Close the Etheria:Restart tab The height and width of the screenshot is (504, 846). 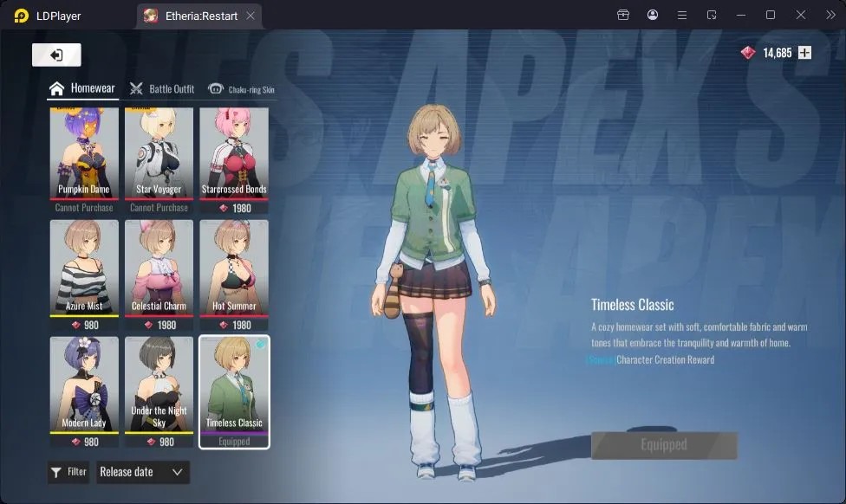pos(251,16)
